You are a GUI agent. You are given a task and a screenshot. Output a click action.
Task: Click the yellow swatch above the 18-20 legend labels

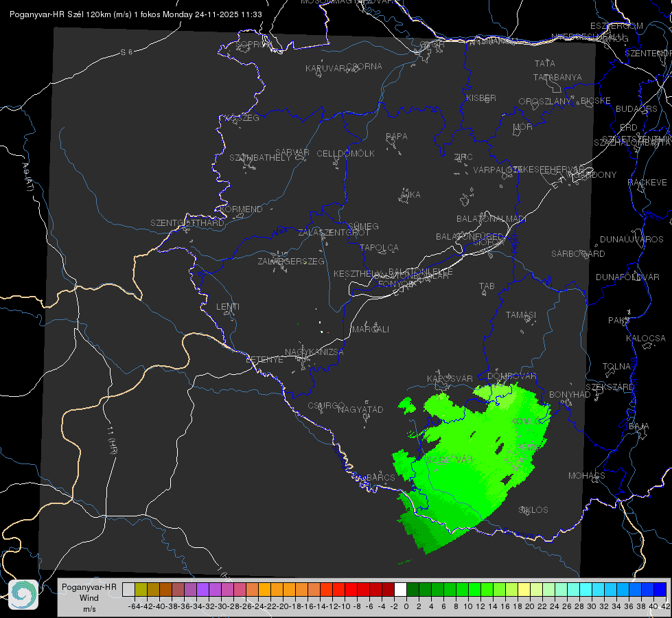(x=524, y=590)
